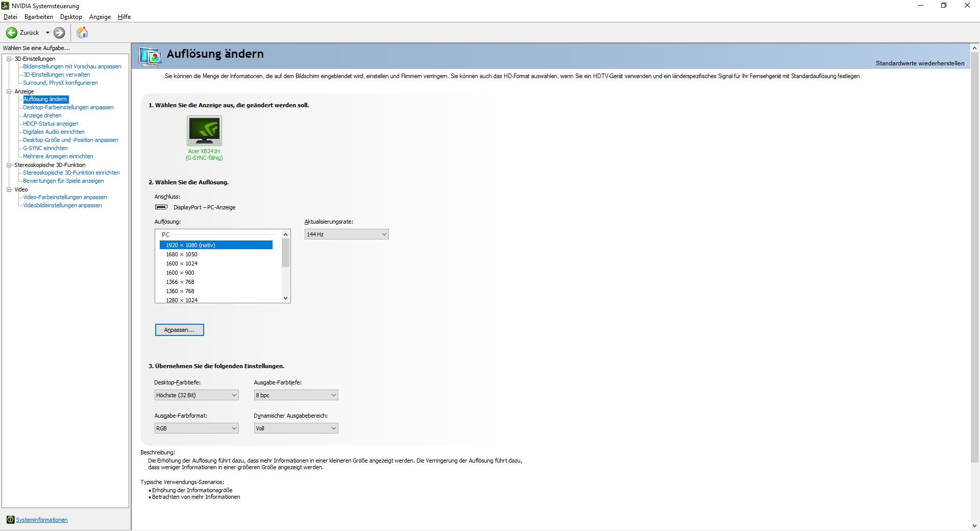Viewport: 980px width, 531px height.
Task: Click main panel scroll-up arrow
Action: click(x=975, y=48)
